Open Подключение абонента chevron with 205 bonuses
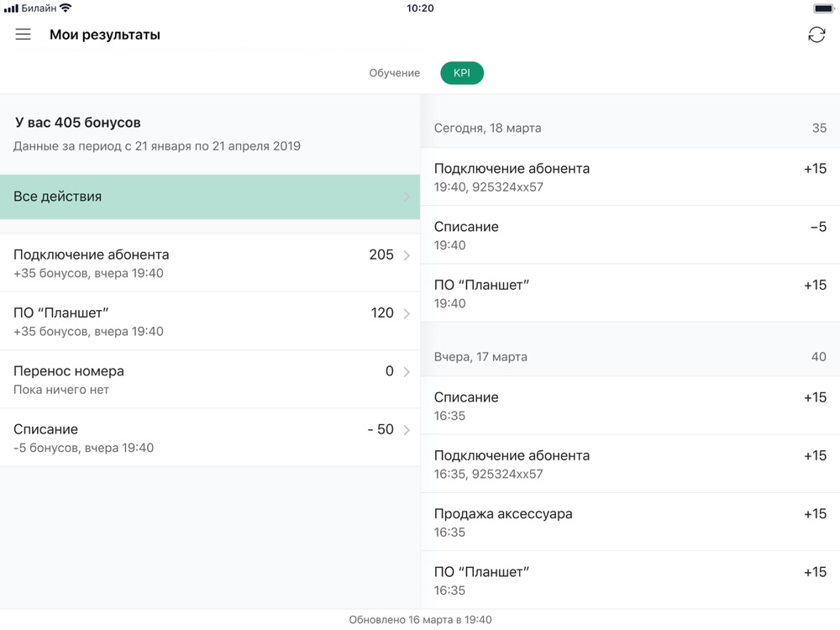This screenshot has width=840, height=630. click(407, 255)
